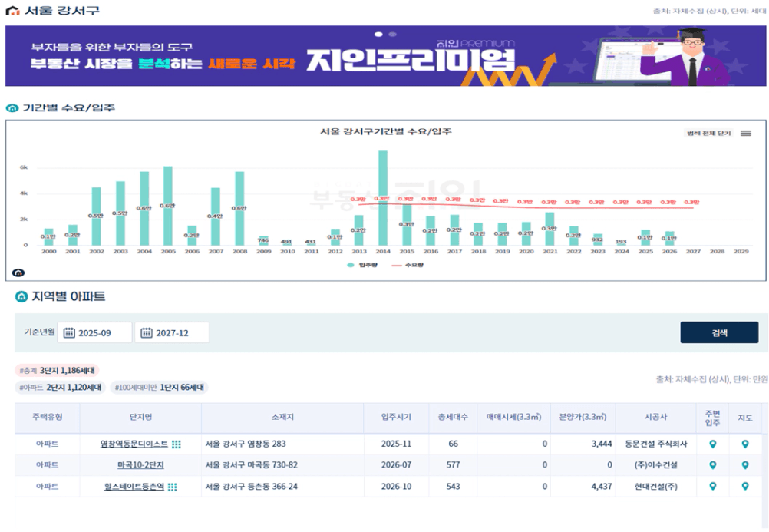Click 주변입주 pin for 염창역동문디이스트 row
Viewport: 769px width, 532px height.
click(713, 444)
